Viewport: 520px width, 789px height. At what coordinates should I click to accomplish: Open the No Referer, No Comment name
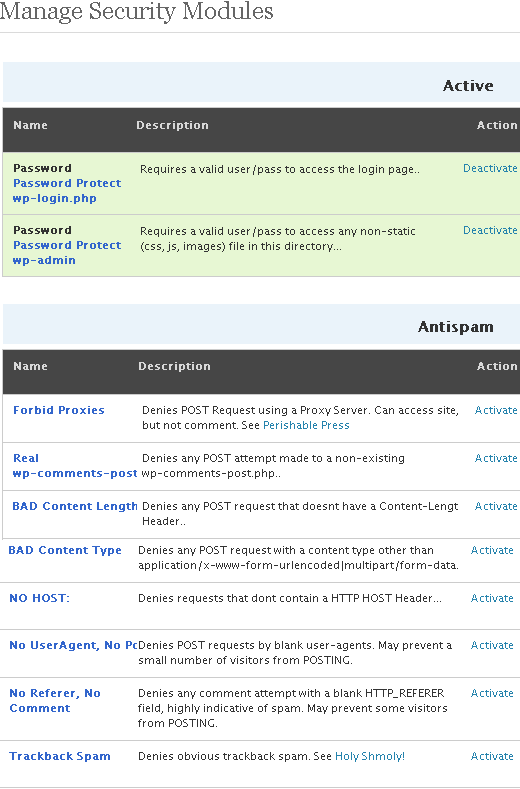55,701
